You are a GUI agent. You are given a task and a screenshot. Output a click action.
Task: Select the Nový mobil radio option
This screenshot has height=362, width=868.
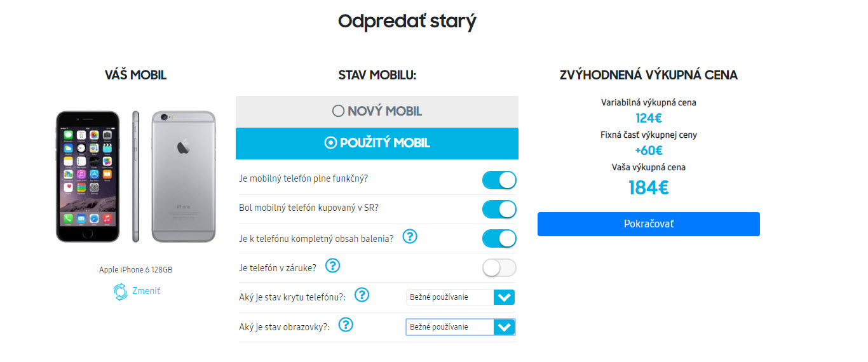click(x=338, y=112)
